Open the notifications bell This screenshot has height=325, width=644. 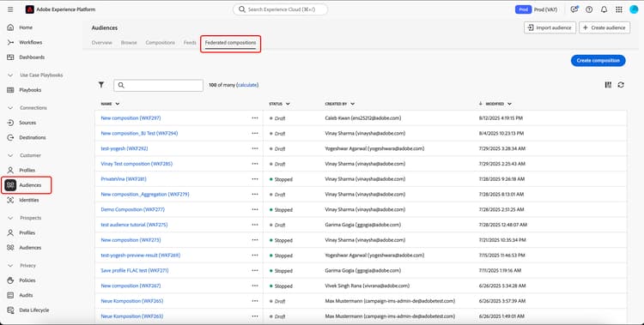(604, 9)
